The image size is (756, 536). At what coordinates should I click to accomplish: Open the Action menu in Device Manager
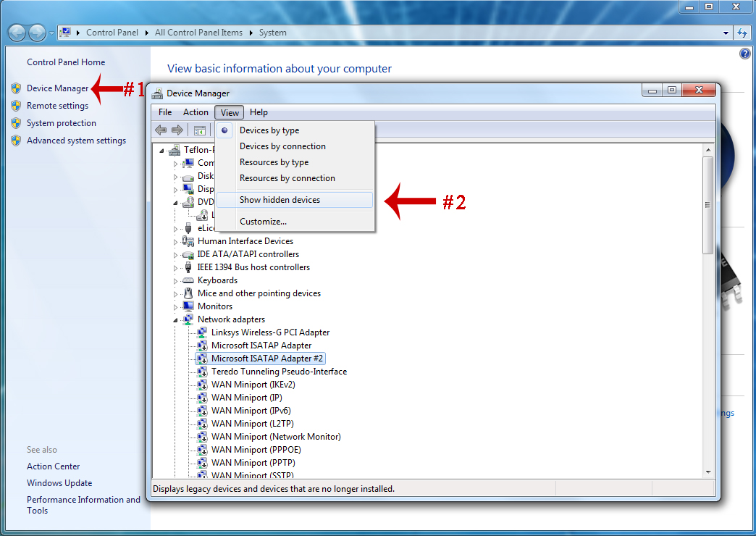pos(196,112)
